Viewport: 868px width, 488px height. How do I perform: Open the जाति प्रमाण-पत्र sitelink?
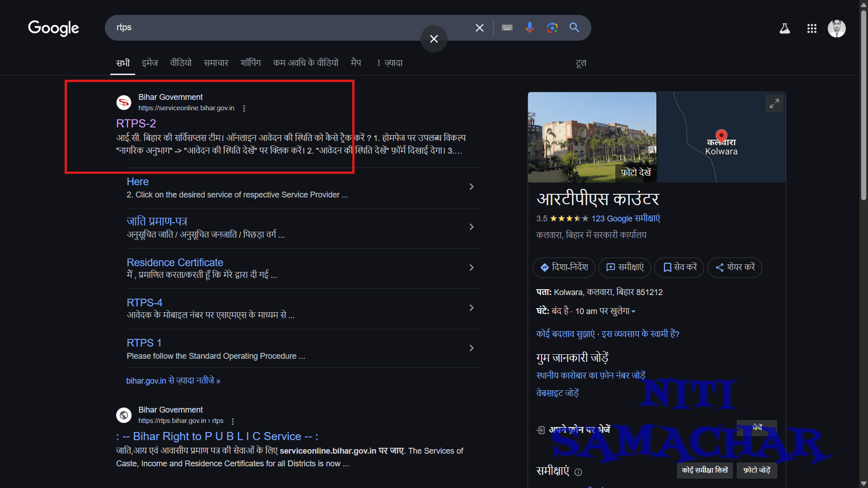[156, 221]
